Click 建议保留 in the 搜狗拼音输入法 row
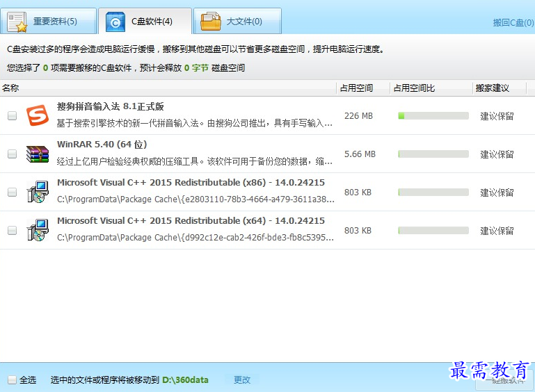Image resolution: width=535 pixels, height=392 pixels. pos(497,116)
